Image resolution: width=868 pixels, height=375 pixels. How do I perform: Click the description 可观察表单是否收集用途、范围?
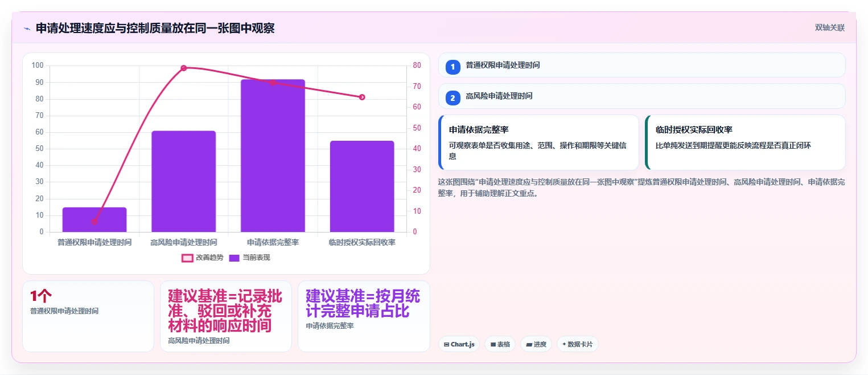point(538,151)
